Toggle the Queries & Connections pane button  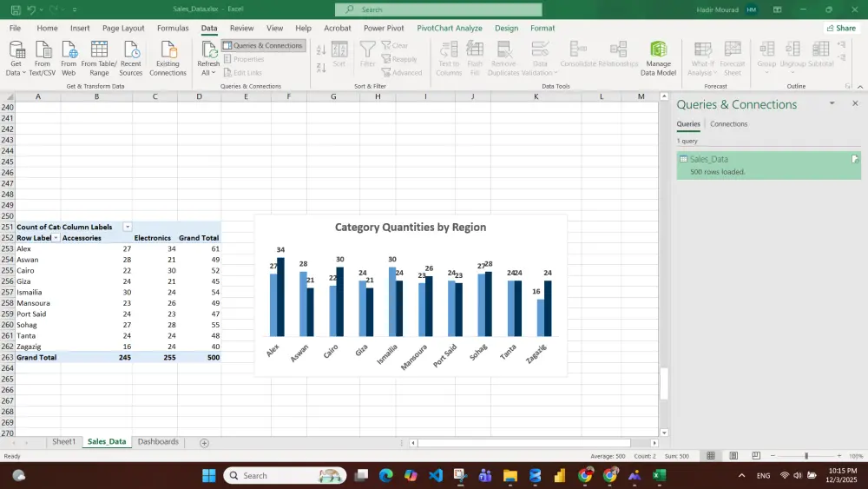click(x=264, y=45)
